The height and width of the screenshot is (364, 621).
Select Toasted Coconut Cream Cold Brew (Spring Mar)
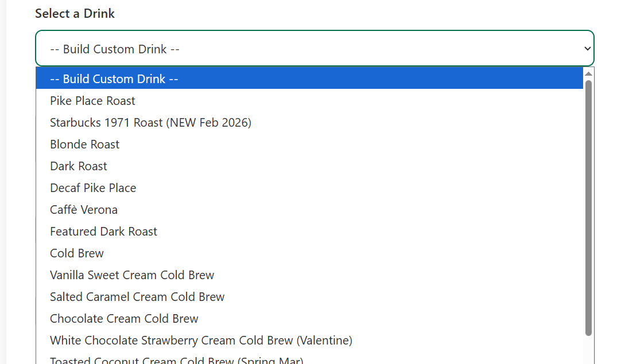176,360
